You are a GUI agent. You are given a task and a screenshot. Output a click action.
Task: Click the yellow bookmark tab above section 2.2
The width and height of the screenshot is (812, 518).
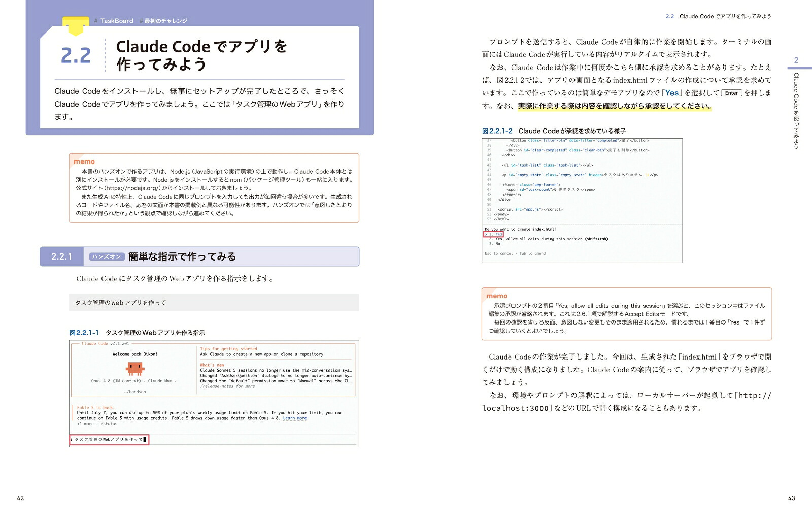pyautogui.click(x=75, y=26)
